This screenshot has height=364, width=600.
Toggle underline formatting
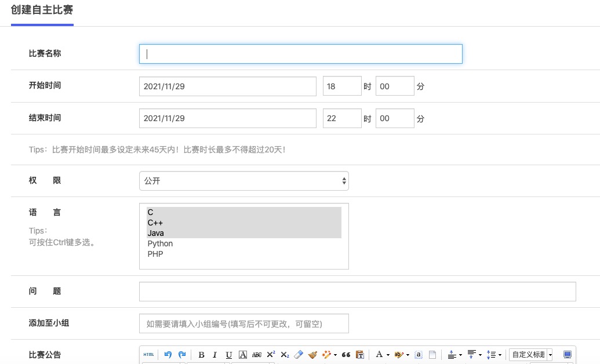pos(229,355)
